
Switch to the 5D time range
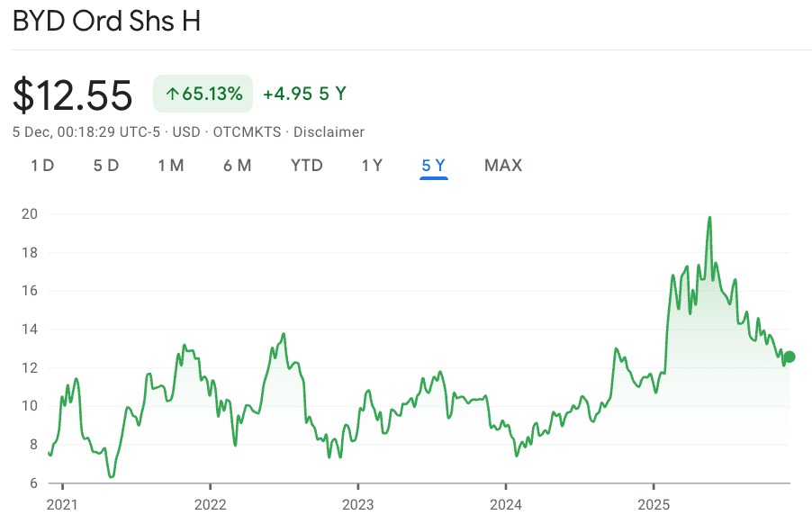[105, 166]
